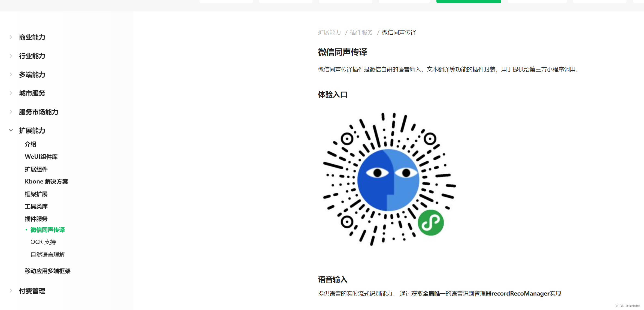This screenshot has width=644, height=310.
Task: Open the 扩展组件 sidebar entry
Action: point(36,169)
